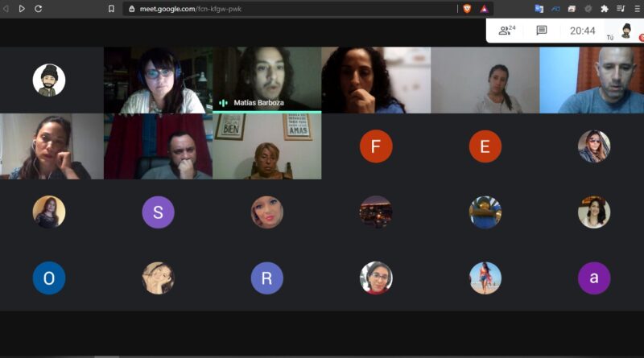Click the browser back arrow
644x358 pixels.
point(6,9)
